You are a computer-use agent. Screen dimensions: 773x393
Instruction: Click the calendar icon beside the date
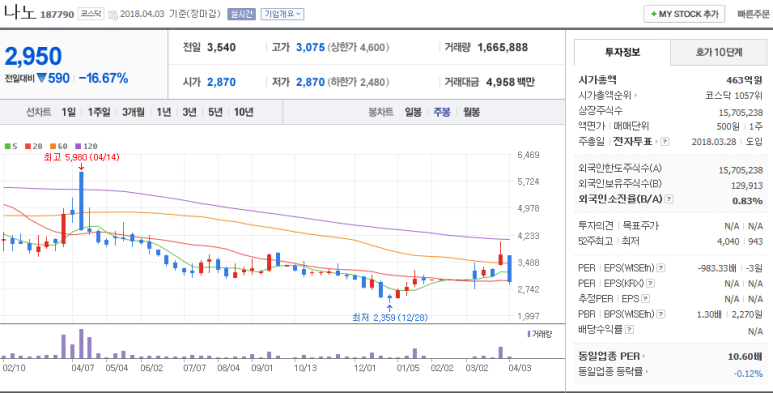pyautogui.click(x=113, y=14)
